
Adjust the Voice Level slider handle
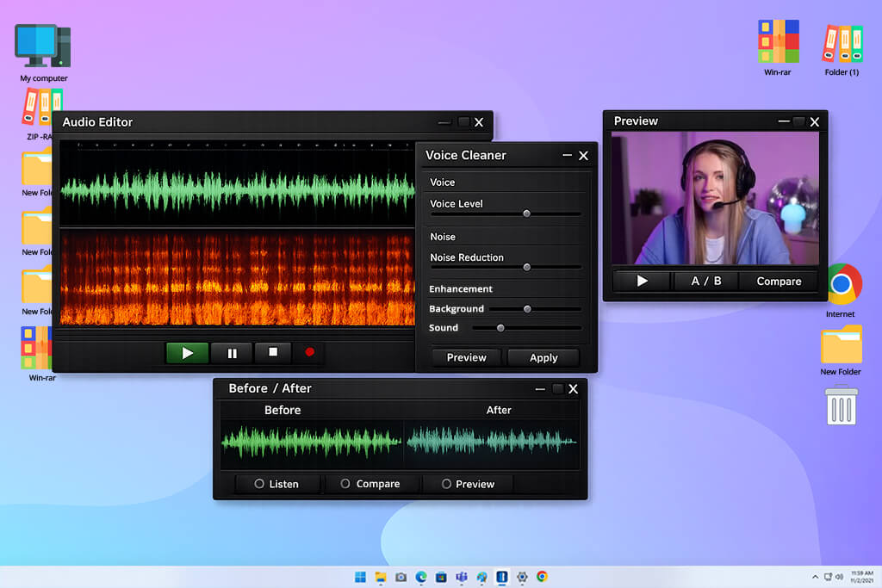point(526,214)
